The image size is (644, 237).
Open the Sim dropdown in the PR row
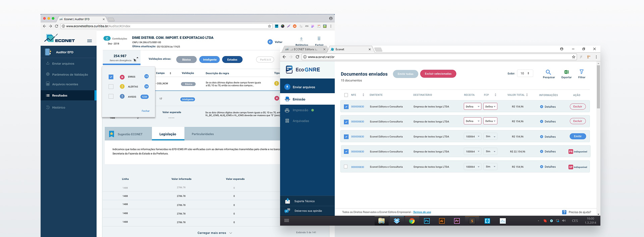pos(490,152)
